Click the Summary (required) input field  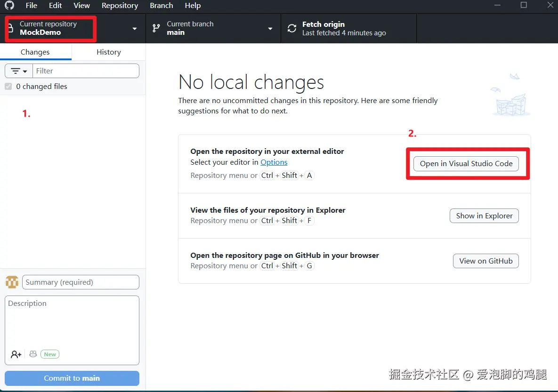pos(81,282)
